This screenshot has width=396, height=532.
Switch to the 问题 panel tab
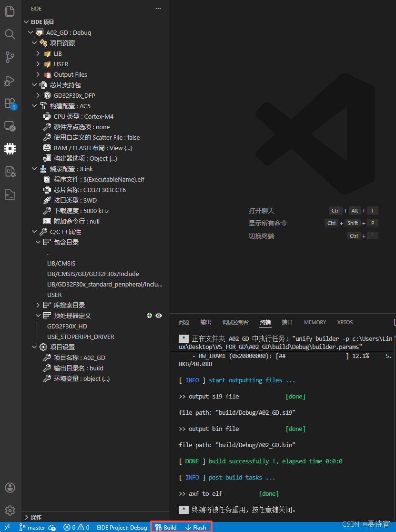click(x=184, y=322)
